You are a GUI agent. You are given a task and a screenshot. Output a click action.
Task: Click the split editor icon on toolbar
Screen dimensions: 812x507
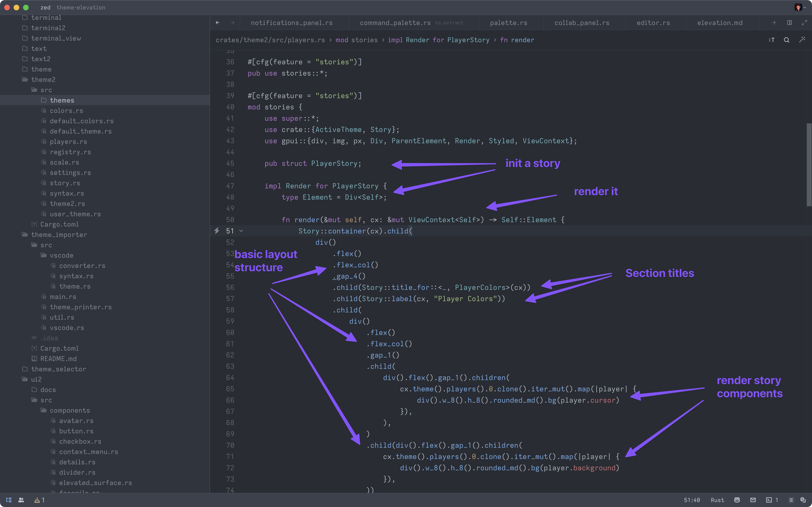(x=789, y=22)
